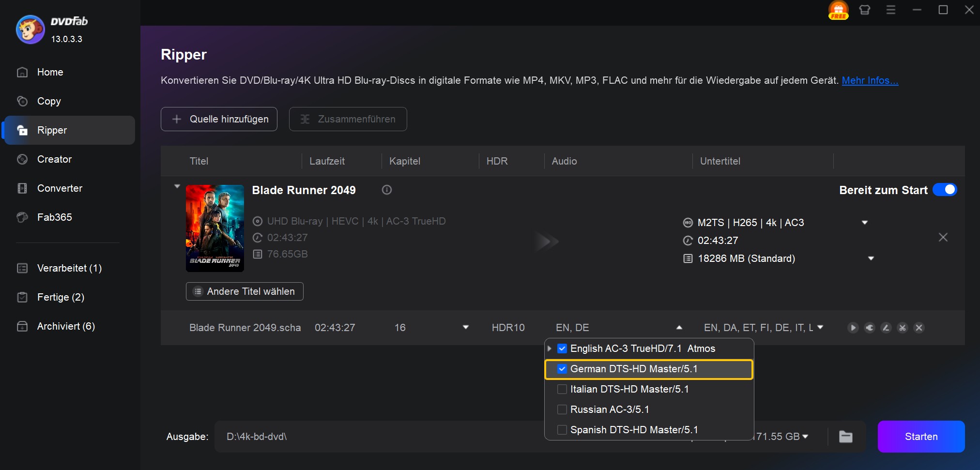Expand English audio track arrow
This screenshot has height=470, width=980.
550,349
